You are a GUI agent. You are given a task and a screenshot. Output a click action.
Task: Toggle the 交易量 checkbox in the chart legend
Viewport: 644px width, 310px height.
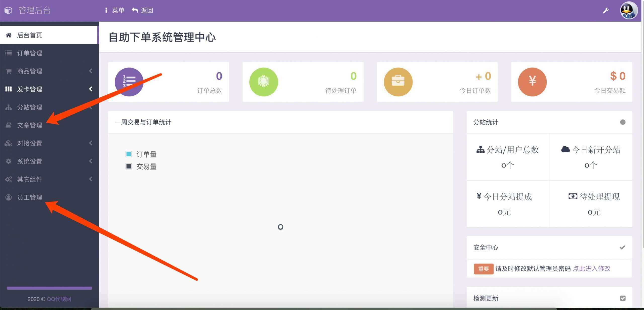coord(129,166)
